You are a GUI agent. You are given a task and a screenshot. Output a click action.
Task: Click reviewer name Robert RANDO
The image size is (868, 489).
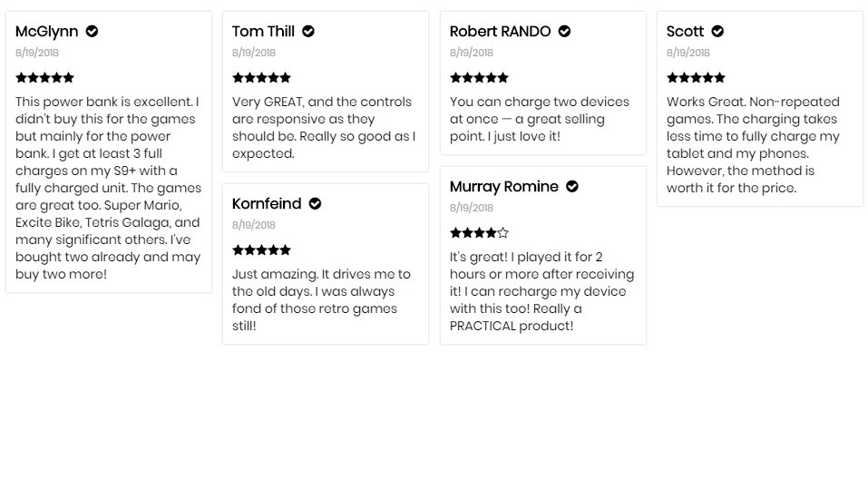tap(500, 32)
